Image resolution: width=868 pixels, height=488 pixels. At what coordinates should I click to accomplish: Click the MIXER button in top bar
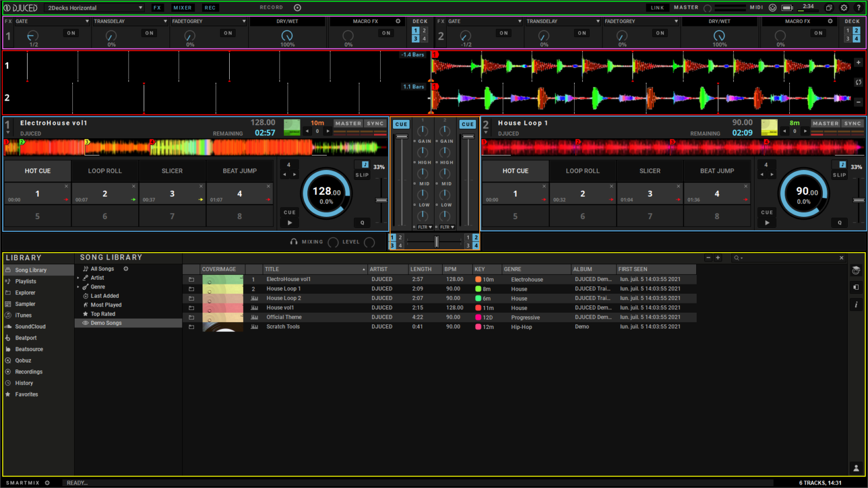click(x=182, y=8)
